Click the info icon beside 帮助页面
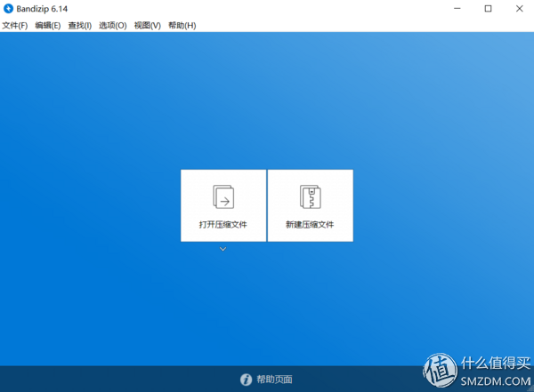The height and width of the screenshot is (392, 534). [x=246, y=380]
